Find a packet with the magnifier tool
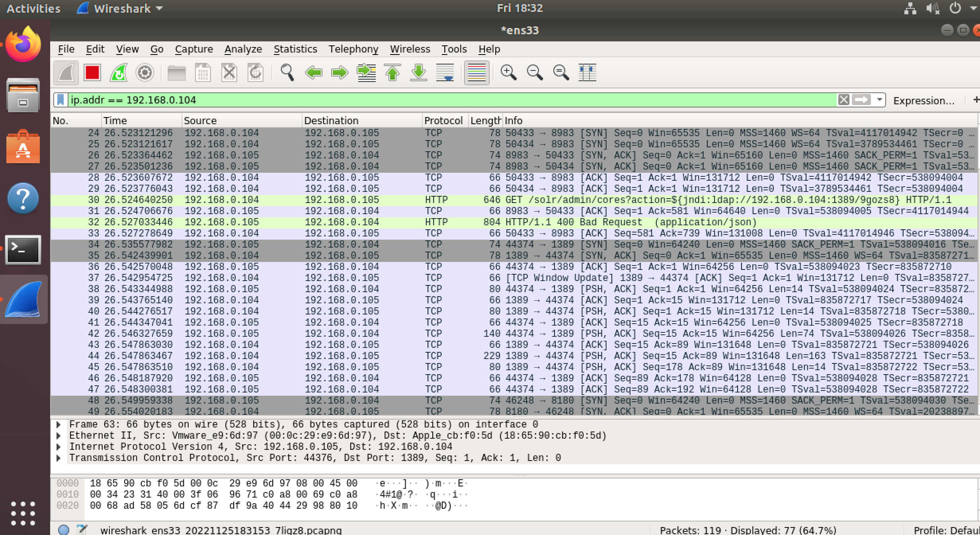Screen dimensions: 980x535 [x=287, y=73]
